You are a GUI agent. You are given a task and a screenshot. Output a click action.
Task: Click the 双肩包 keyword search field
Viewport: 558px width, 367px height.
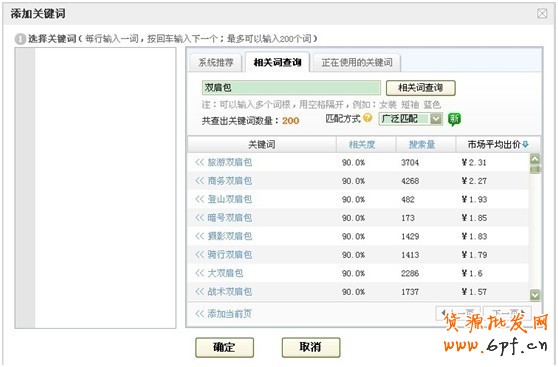(291, 88)
